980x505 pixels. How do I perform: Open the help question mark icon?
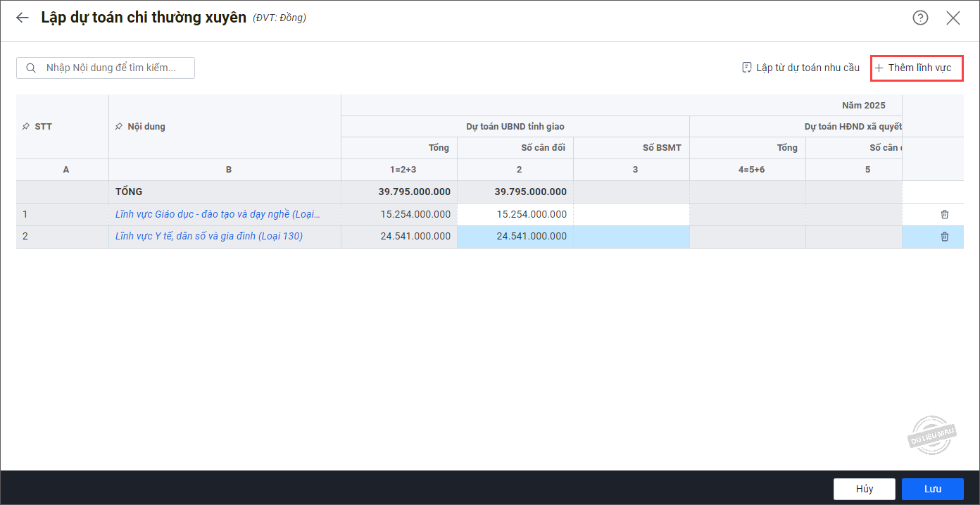coord(920,18)
